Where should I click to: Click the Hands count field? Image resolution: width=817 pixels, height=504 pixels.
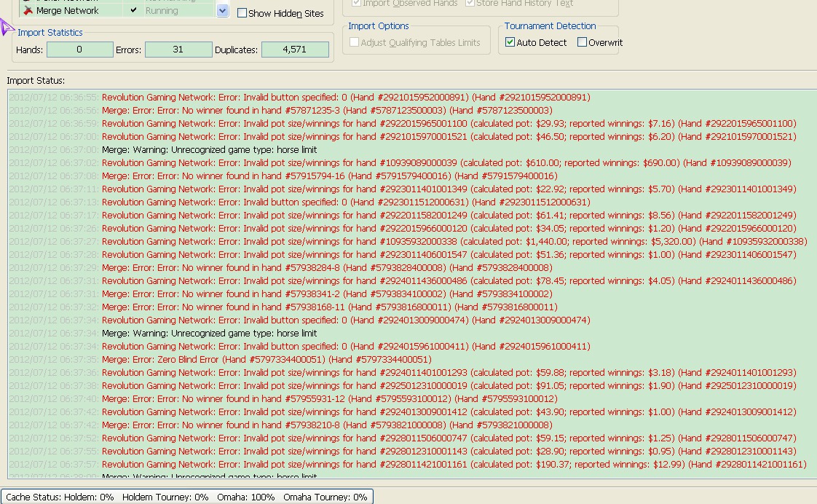coord(79,50)
